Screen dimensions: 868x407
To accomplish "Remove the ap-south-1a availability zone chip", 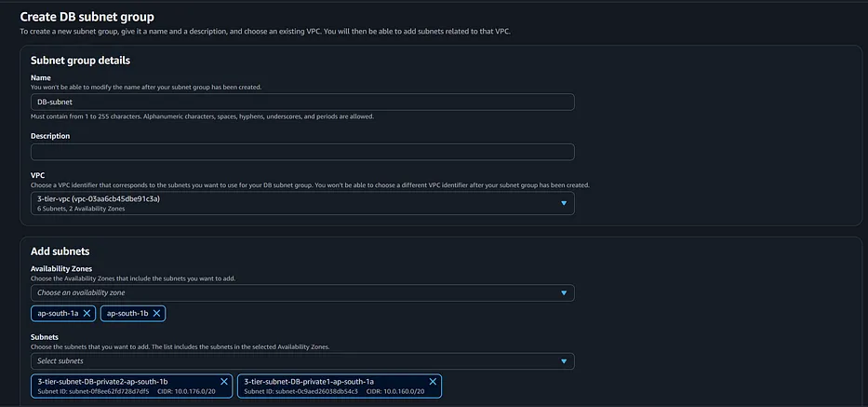I will 87,313.
